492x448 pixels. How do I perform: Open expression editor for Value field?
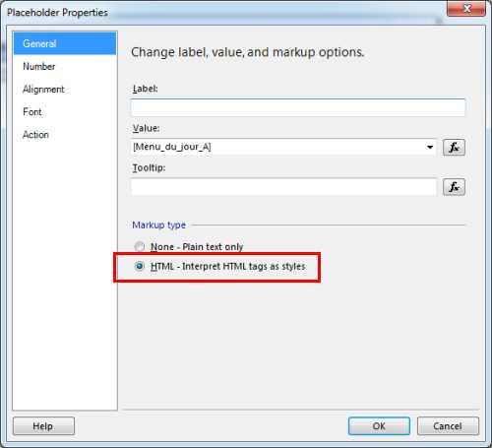pyautogui.click(x=454, y=147)
